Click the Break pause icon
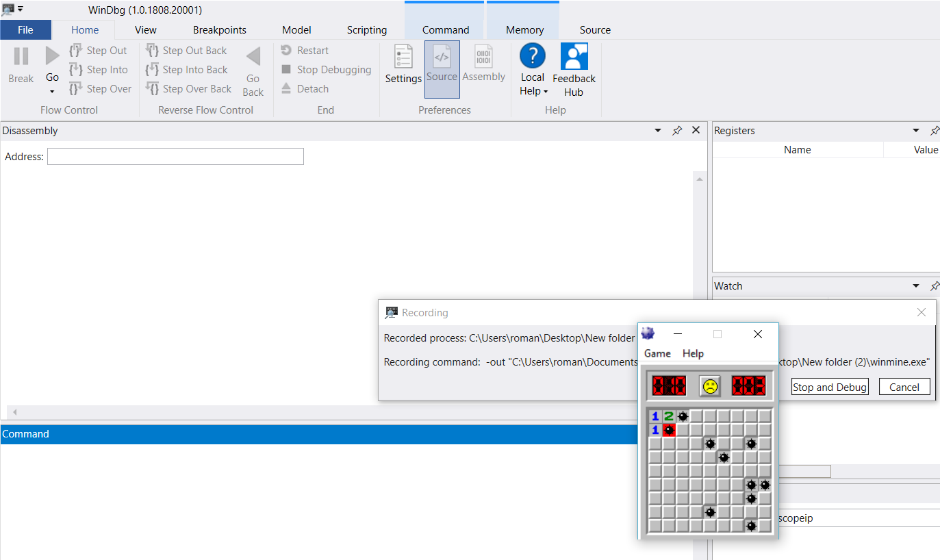Image resolution: width=940 pixels, height=560 pixels. pyautogui.click(x=21, y=56)
